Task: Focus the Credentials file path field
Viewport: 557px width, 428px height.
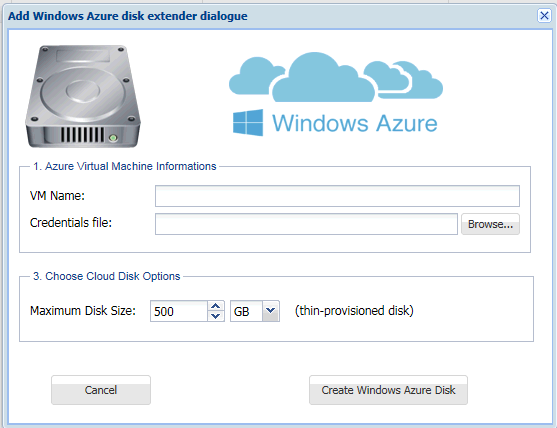Action: pos(306,224)
